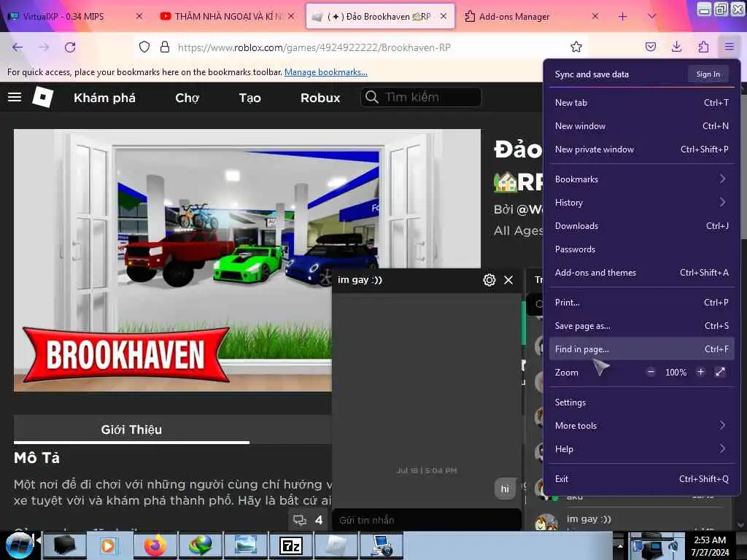Image resolution: width=747 pixels, height=560 pixels.
Task: Select the Downloads menu entry
Action: pos(641,226)
